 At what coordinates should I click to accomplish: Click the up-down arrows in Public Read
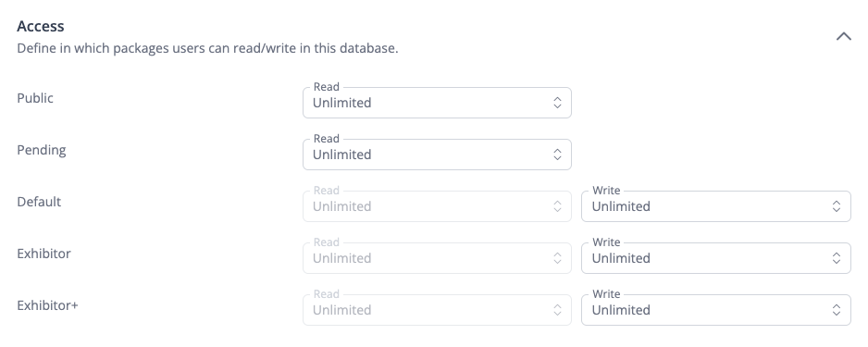pos(557,103)
